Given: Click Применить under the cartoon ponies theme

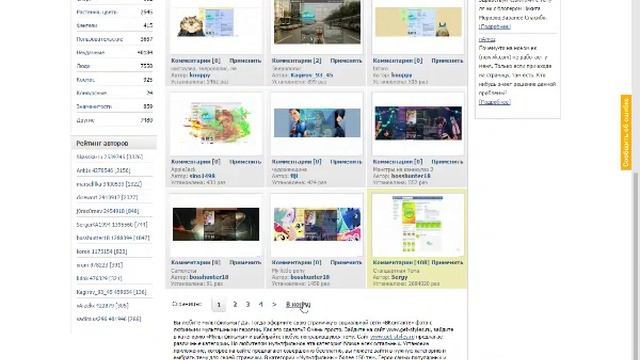Looking at the screenshot, I should pos(346,262).
